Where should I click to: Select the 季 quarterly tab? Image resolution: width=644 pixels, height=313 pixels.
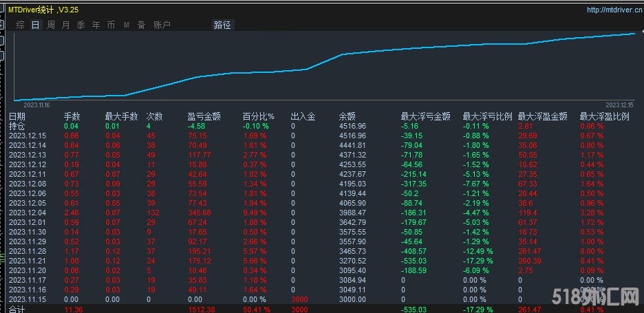(x=81, y=25)
